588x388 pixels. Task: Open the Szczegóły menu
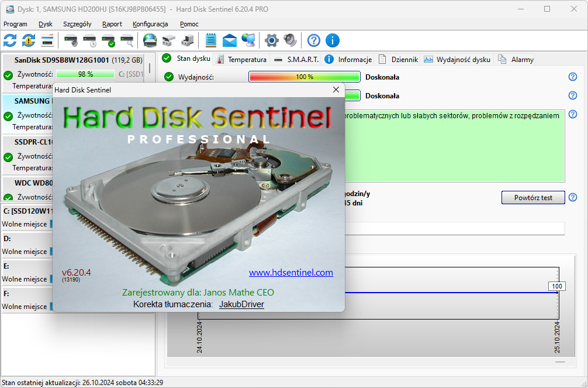click(77, 24)
